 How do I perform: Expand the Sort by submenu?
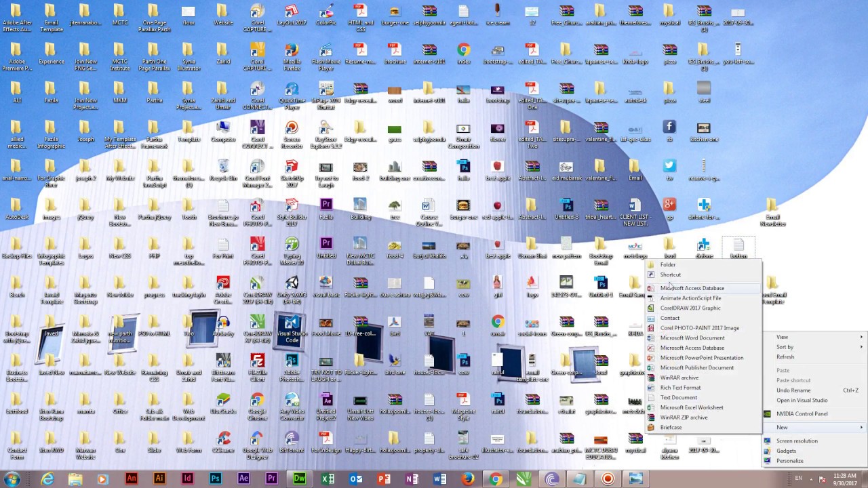[814, 347]
